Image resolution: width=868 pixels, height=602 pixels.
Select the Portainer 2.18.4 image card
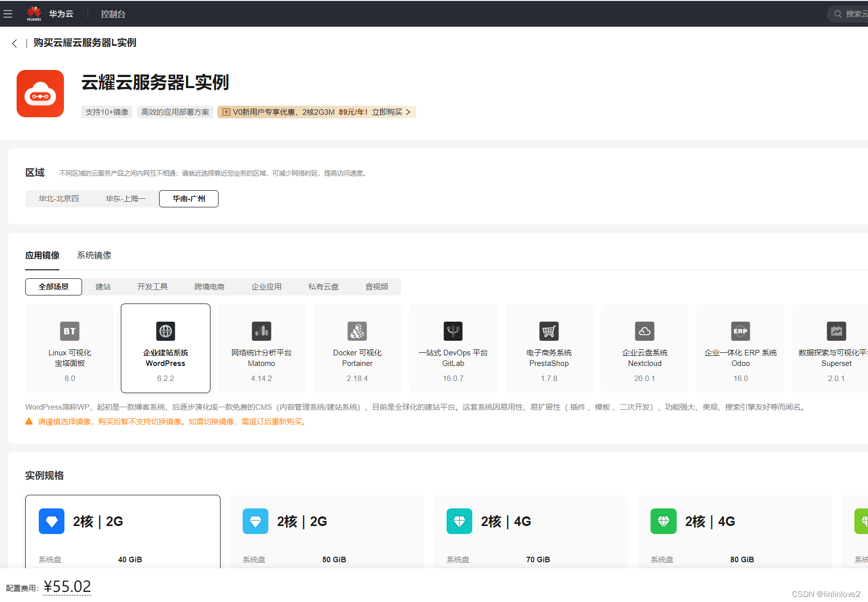pos(357,348)
